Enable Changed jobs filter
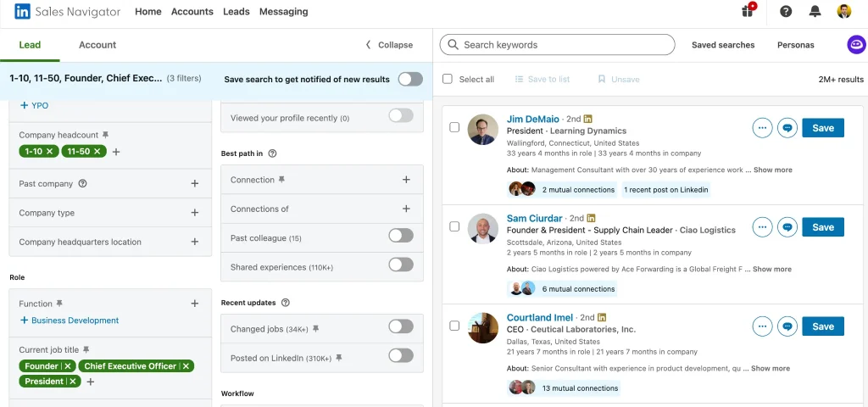 click(401, 326)
